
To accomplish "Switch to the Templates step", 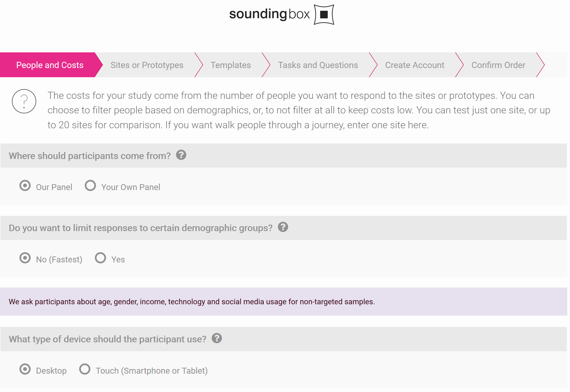I will [231, 65].
